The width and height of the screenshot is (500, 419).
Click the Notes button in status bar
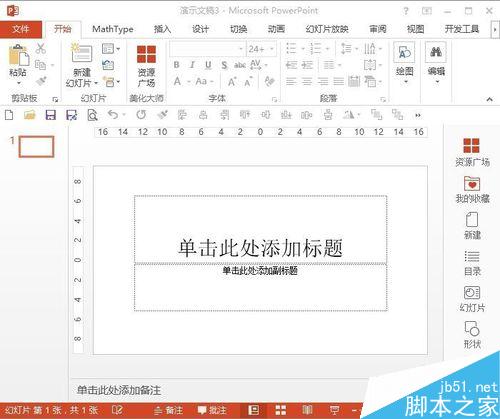169,410
